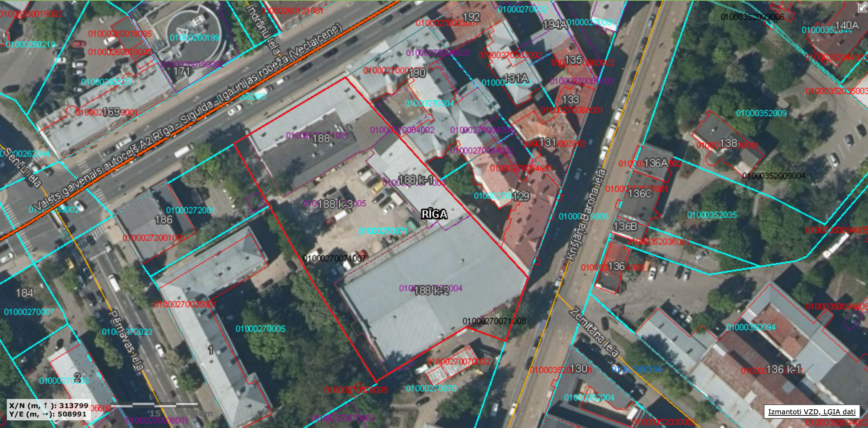The width and height of the screenshot is (868, 428).
Task: Click cadastre number 01000270071007
Action: pyautogui.click(x=335, y=258)
